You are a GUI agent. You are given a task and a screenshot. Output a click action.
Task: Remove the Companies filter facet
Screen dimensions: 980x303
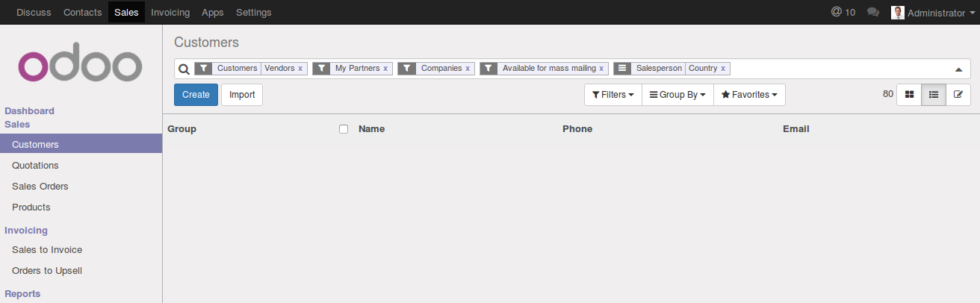coord(468,69)
